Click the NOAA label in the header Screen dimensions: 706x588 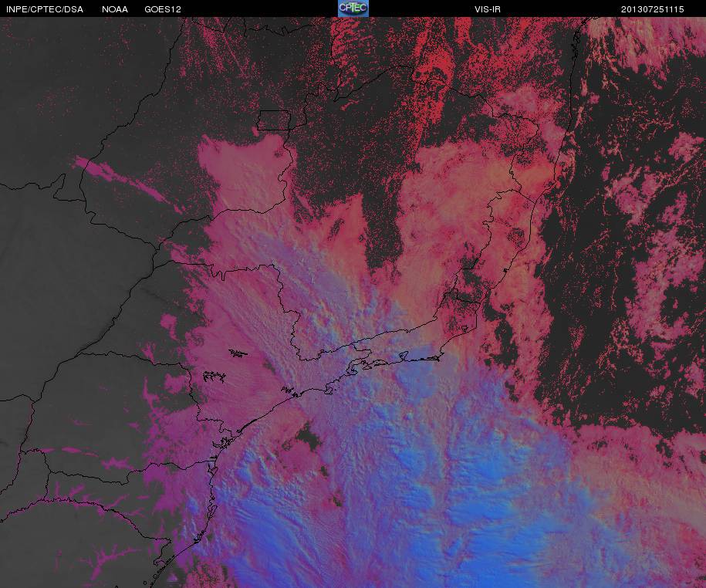click(x=115, y=9)
